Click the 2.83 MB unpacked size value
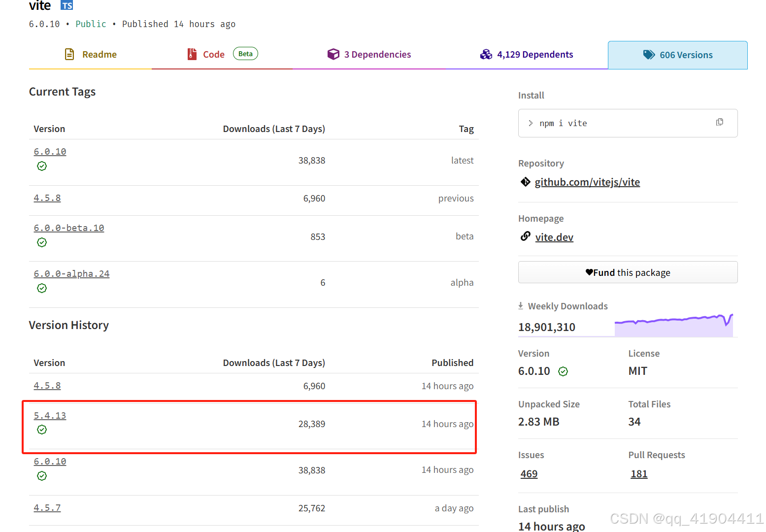The image size is (766, 532). pos(539,422)
